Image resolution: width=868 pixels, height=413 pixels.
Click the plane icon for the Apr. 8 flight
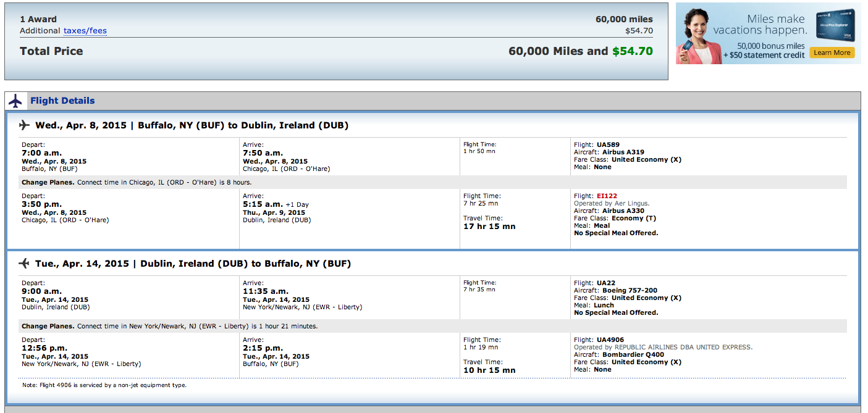point(25,125)
